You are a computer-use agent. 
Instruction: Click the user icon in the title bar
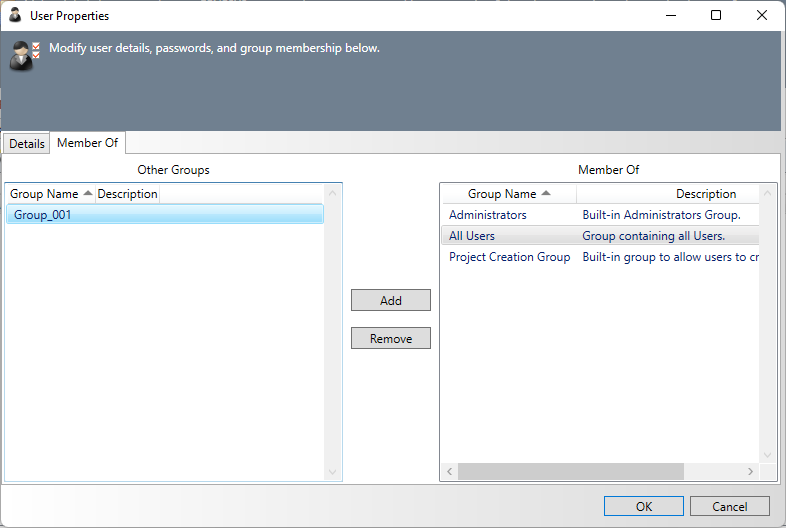click(15, 16)
